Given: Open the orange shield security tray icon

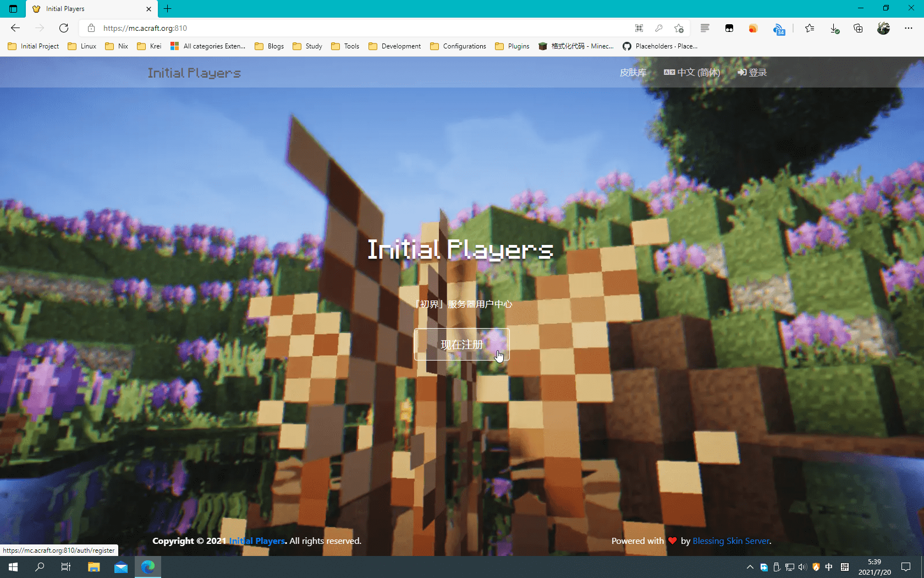Looking at the screenshot, I should [816, 567].
